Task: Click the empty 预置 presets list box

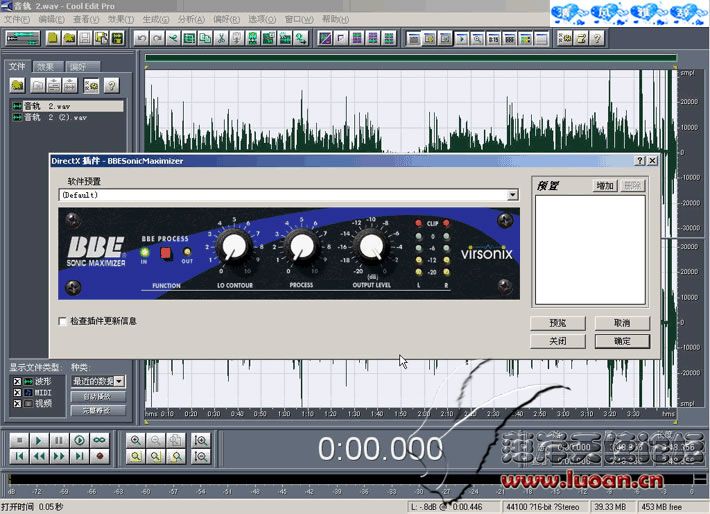Action: tap(590, 250)
